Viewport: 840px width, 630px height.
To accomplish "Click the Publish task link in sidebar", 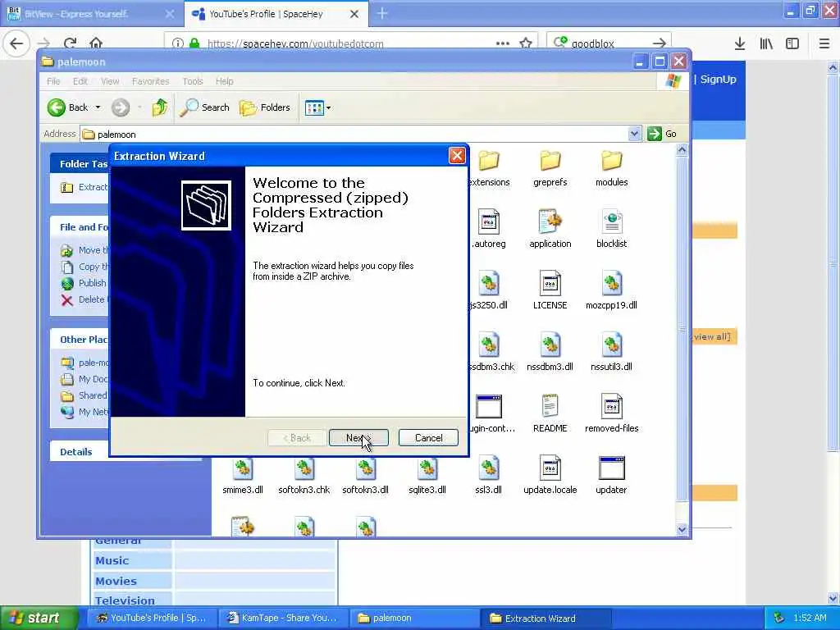I will point(84,283).
